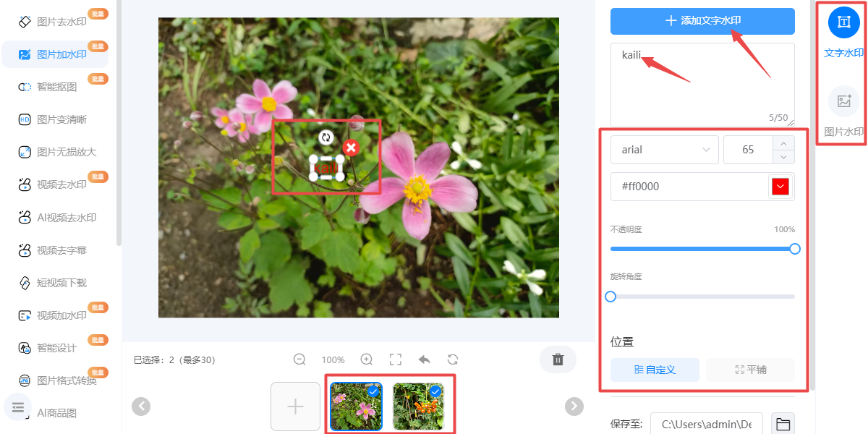868x434 pixels.
Task: Undo the last watermark edit
Action: 425,359
